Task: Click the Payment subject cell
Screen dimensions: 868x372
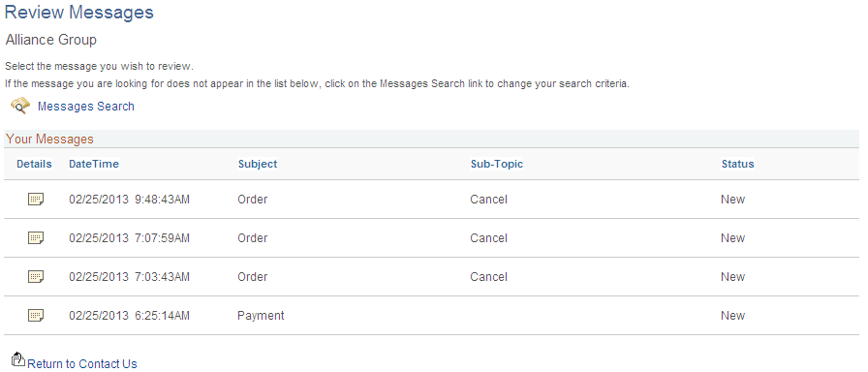Action: click(261, 316)
